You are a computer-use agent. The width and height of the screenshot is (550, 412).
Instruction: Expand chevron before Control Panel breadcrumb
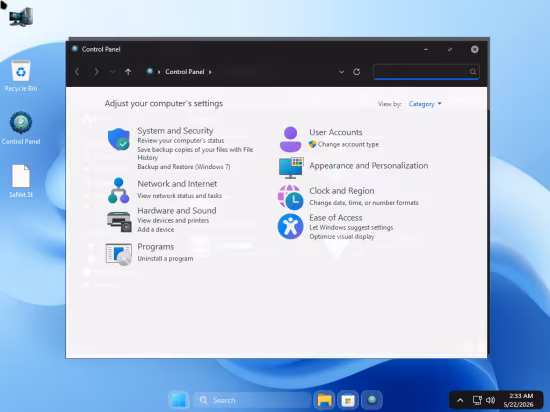(159, 72)
